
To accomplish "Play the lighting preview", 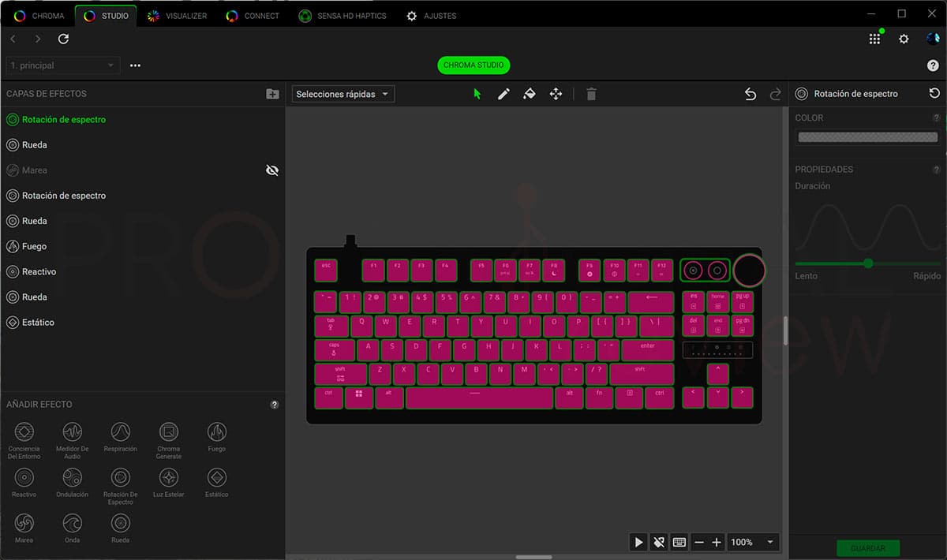I will click(x=638, y=542).
